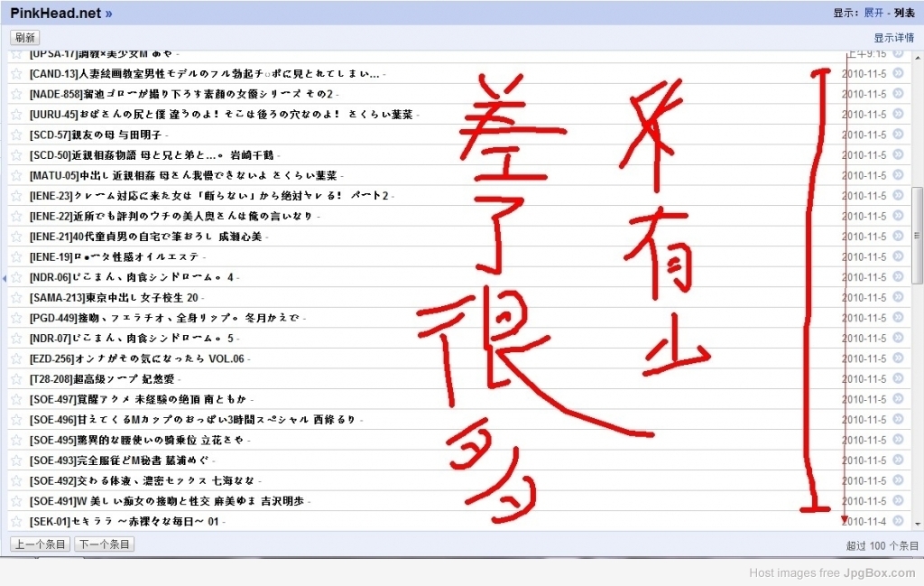
Task: Click the round arrow icon on the IENE-22 row
Action: (x=898, y=216)
